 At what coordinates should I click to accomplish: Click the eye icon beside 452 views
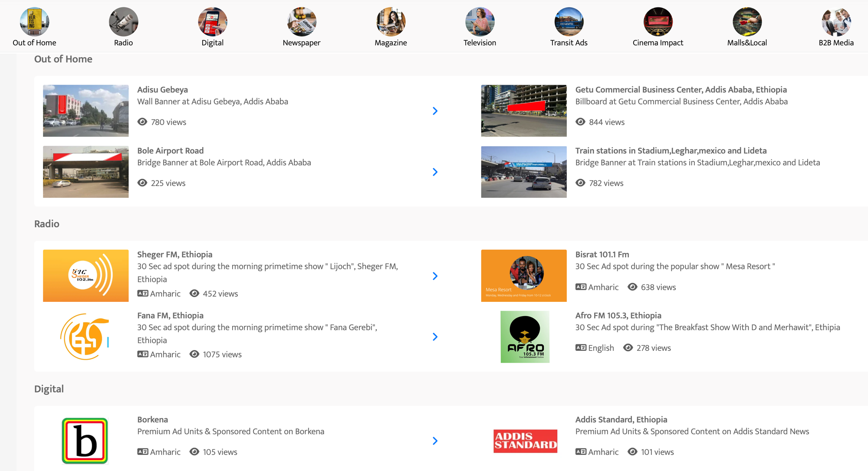coord(194,294)
